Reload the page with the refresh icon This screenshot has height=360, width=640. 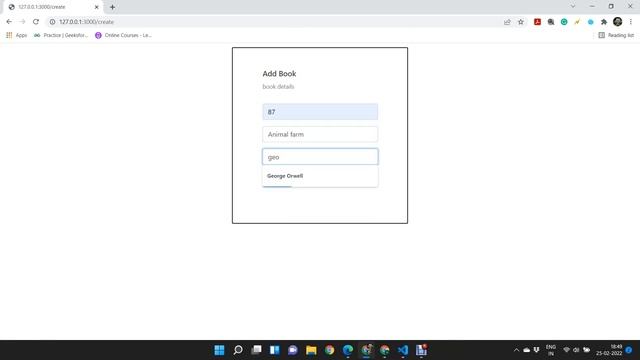tap(36, 22)
